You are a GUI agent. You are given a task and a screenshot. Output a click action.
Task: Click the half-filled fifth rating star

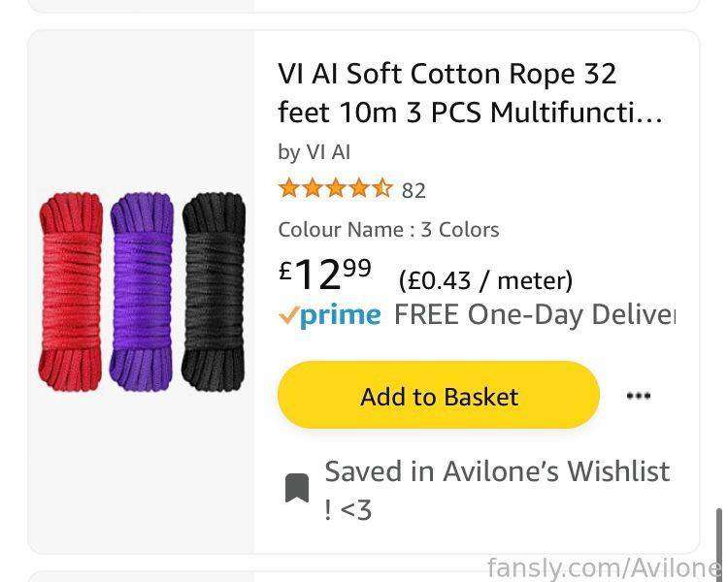382,188
